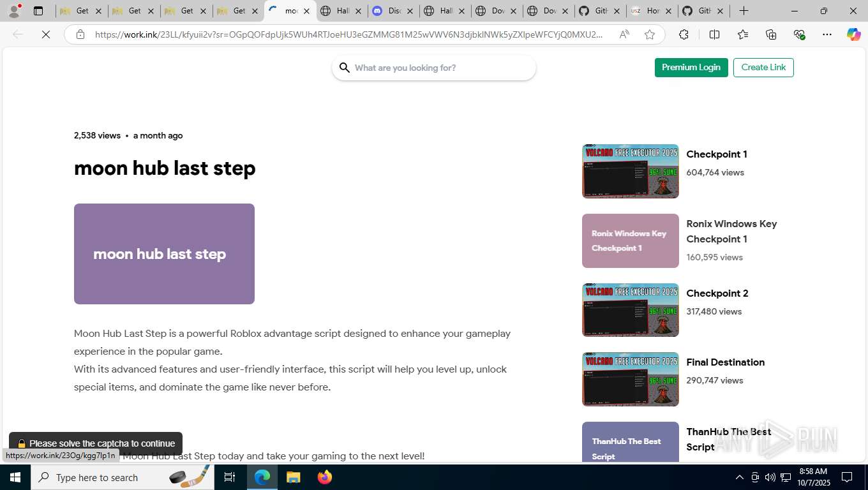Click the magnifier icon in page search
Viewport: 868px width, 490px height.
click(x=345, y=68)
